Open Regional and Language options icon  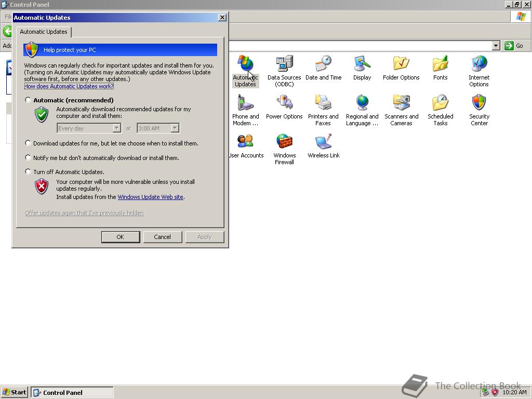tap(362, 110)
